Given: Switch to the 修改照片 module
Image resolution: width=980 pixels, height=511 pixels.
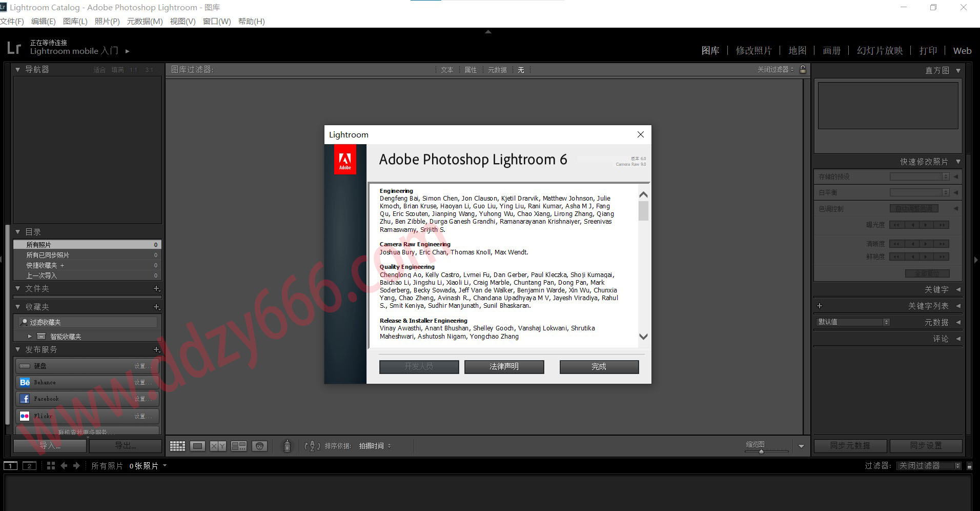Looking at the screenshot, I should click(x=753, y=50).
